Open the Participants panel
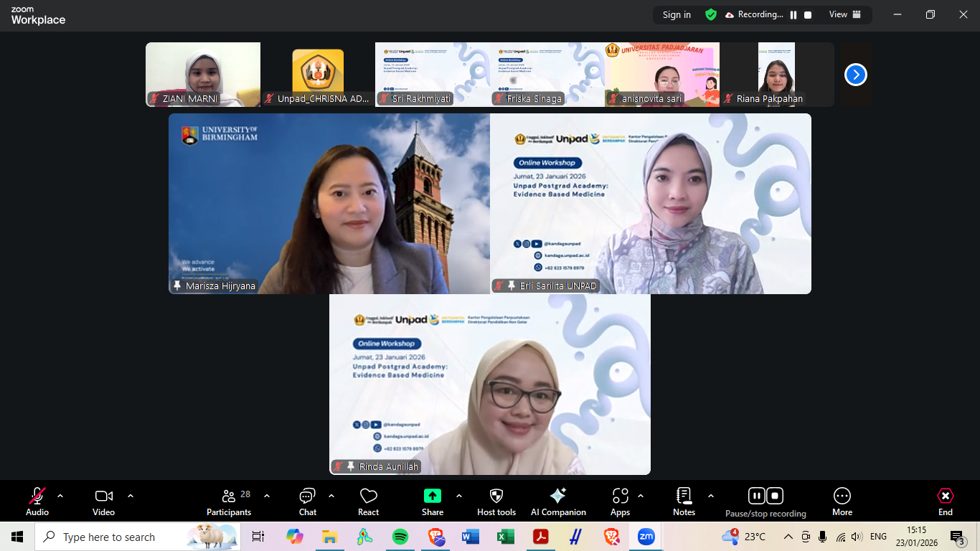The height and width of the screenshot is (551, 980). click(x=229, y=501)
